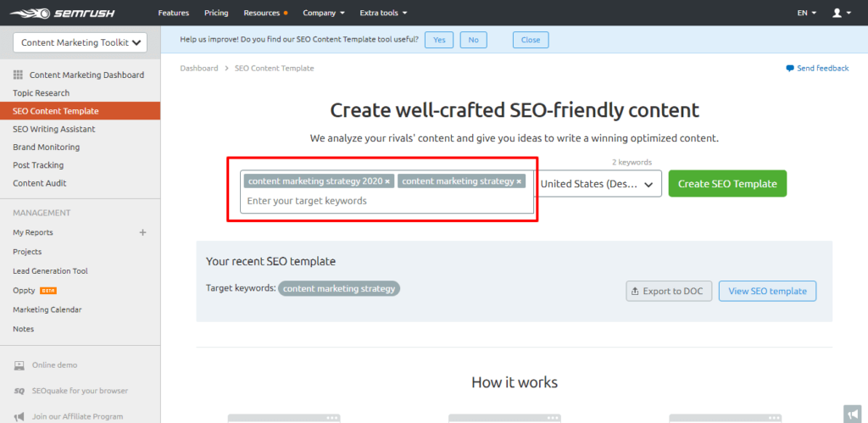Click the SEMrush logo
This screenshot has width=868, height=423.
coord(61,13)
